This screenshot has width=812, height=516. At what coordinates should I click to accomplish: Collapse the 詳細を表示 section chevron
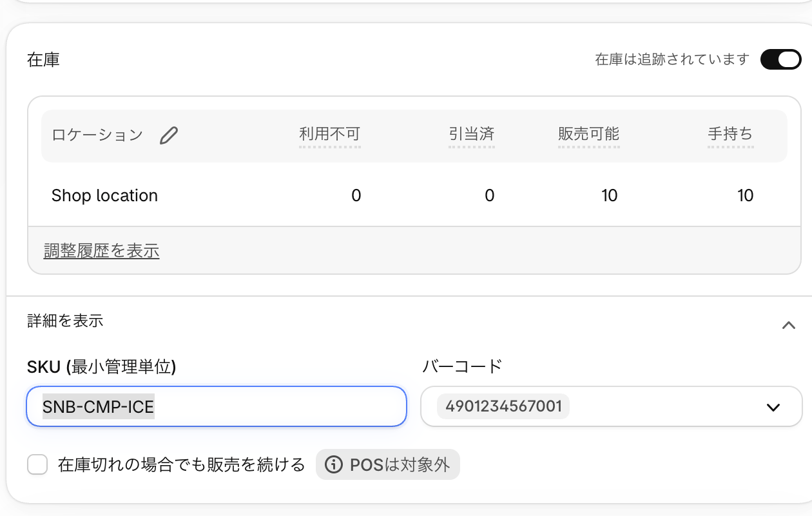[x=788, y=325]
